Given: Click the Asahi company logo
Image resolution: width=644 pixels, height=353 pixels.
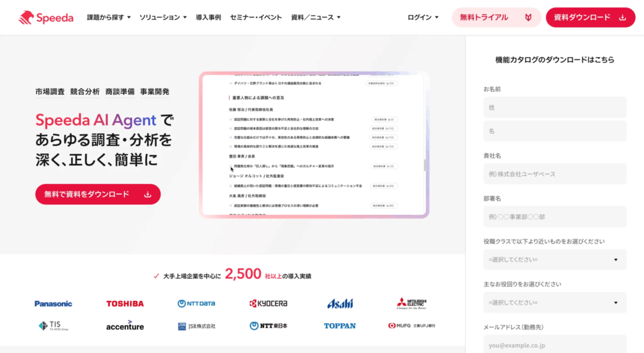Looking at the screenshot, I should 340,303.
